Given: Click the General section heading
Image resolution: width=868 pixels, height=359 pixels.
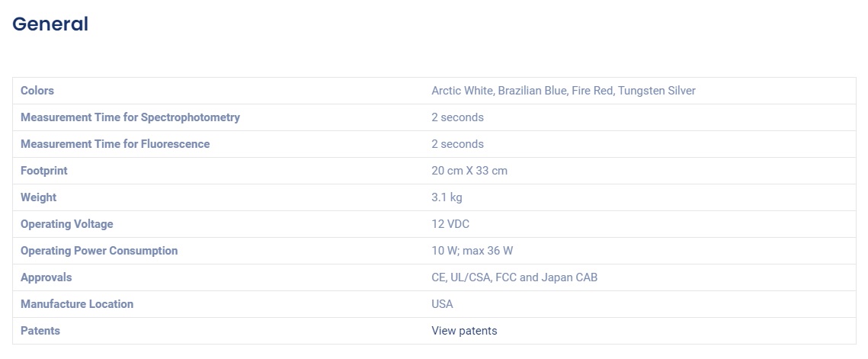Looking at the screenshot, I should pos(50,24).
